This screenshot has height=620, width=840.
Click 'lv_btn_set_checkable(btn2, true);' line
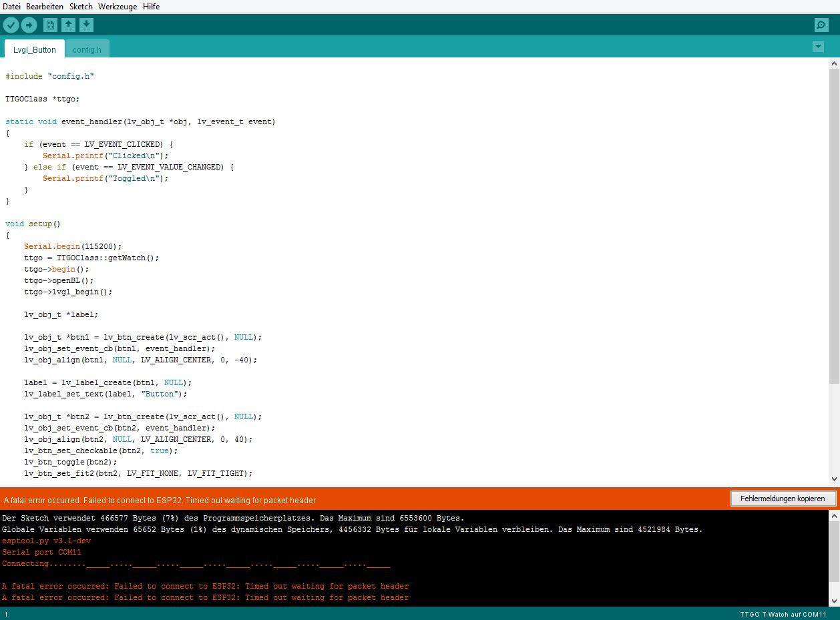(101, 450)
